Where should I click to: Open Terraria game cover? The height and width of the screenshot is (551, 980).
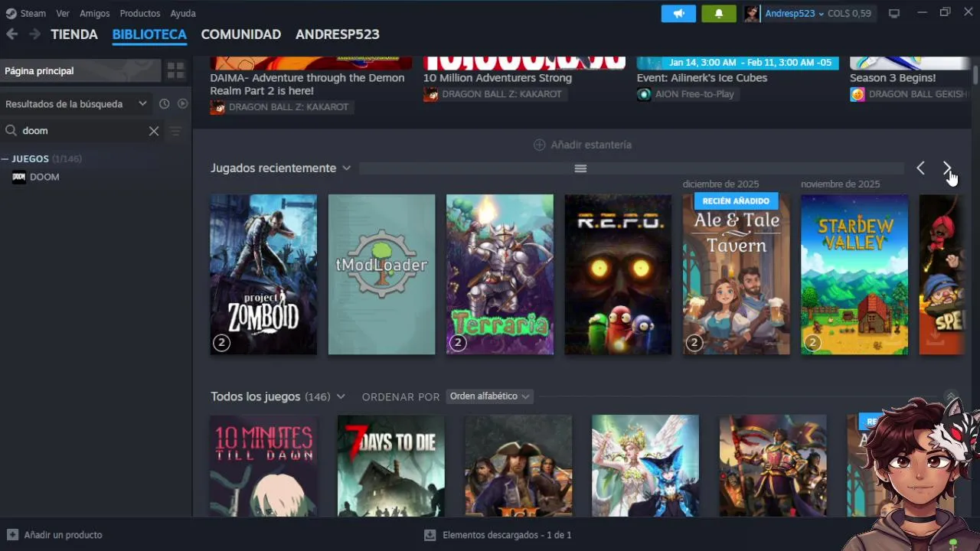pyautogui.click(x=500, y=275)
